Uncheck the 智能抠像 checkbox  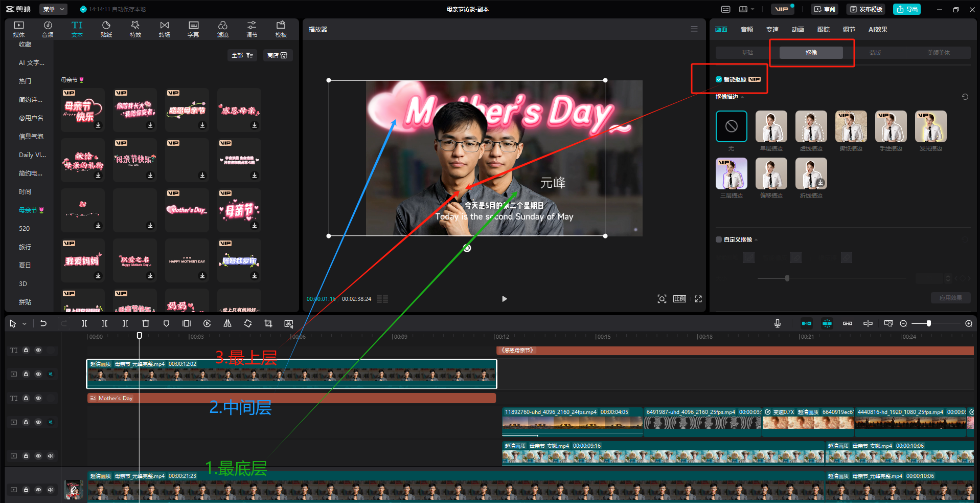(x=719, y=79)
